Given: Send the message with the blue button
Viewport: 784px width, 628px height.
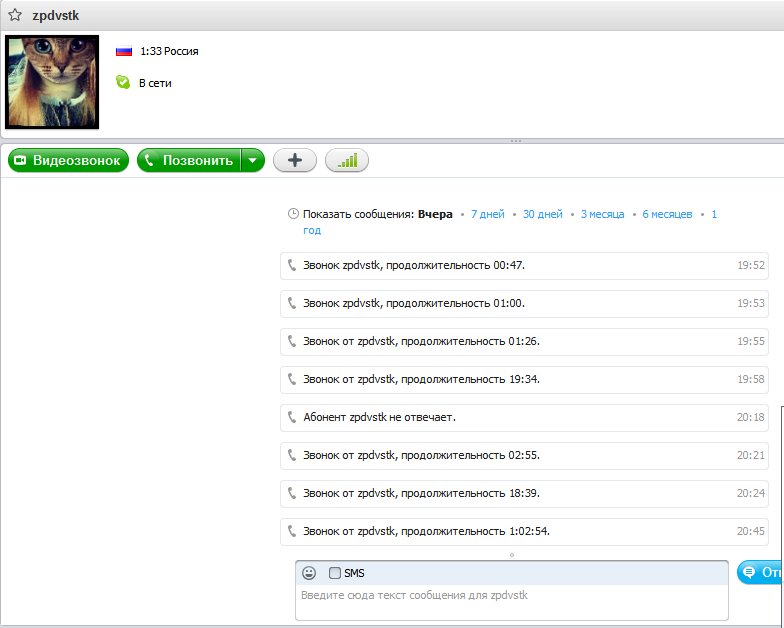Looking at the screenshot, I should point(760,572).
